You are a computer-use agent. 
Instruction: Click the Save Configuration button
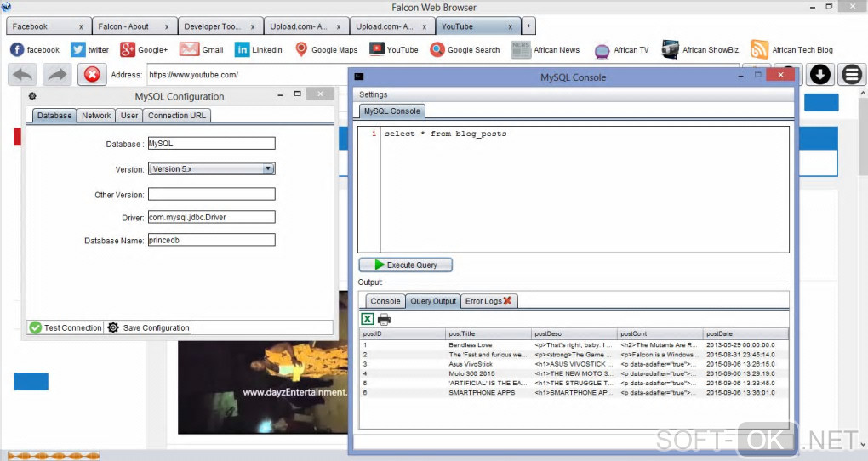click(x=148, y=327)
